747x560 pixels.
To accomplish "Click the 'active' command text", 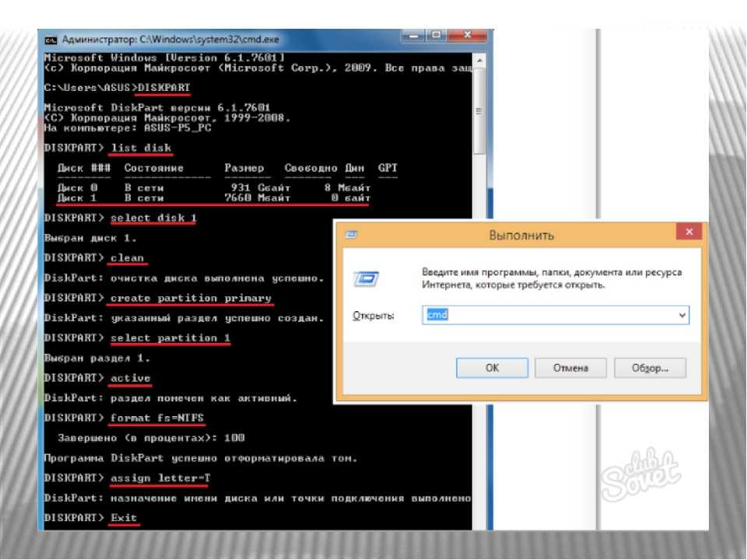I will click(x=131, y=378).
